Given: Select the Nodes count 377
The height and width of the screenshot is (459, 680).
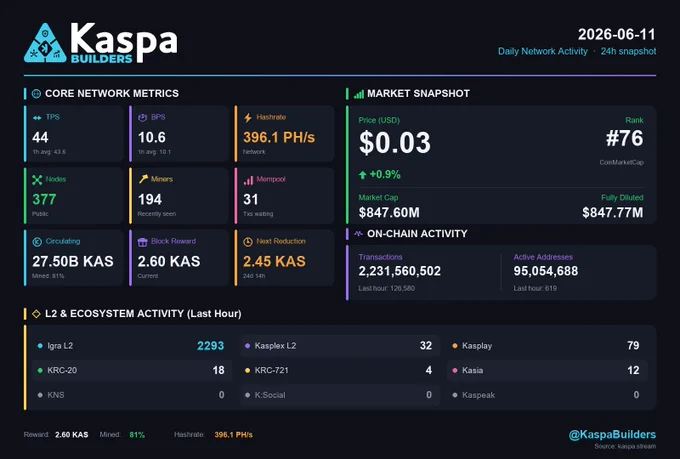Looking at the screenshot, I should tap(44, 200).
